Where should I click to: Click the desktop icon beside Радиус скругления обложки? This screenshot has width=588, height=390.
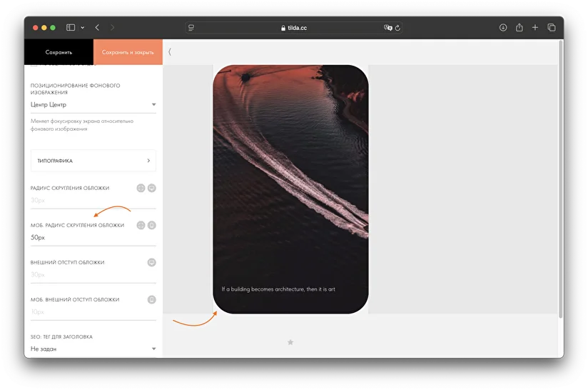tap(151, 189)
